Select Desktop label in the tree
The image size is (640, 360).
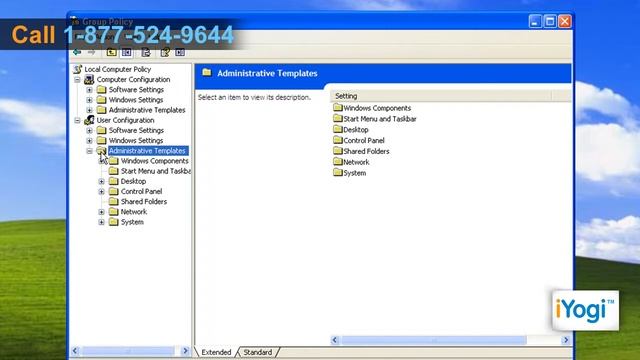[x=133, y=181]
